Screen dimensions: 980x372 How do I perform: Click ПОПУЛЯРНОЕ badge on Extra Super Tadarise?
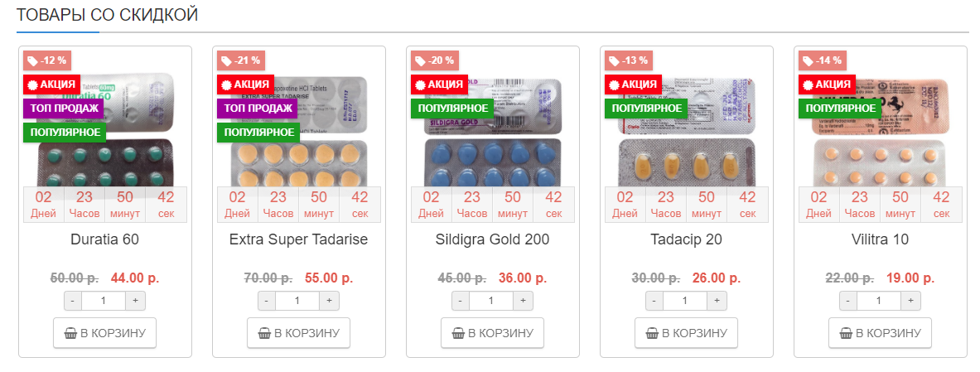[259, 133]
